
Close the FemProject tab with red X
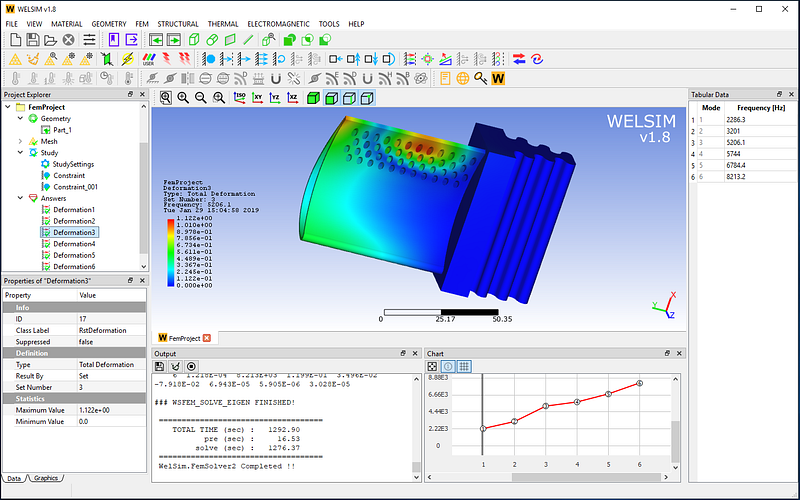click(207, 338)
